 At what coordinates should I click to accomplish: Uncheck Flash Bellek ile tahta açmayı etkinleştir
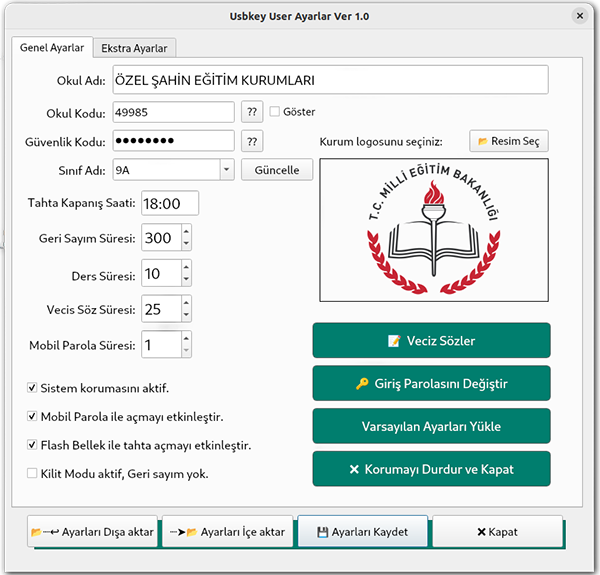coord(33,444)
